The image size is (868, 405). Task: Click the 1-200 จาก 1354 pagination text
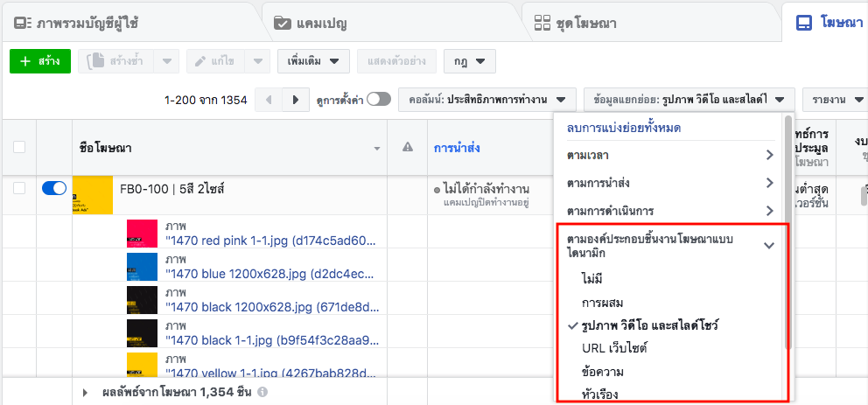click(x=206, y=100)
